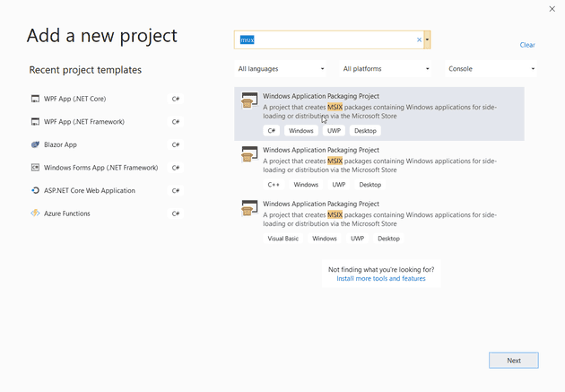The height and width of the screenshot is (392, 565).
Task: Select the C# Windows Application Packaging Project title
Action: click(x=321, y=96)
